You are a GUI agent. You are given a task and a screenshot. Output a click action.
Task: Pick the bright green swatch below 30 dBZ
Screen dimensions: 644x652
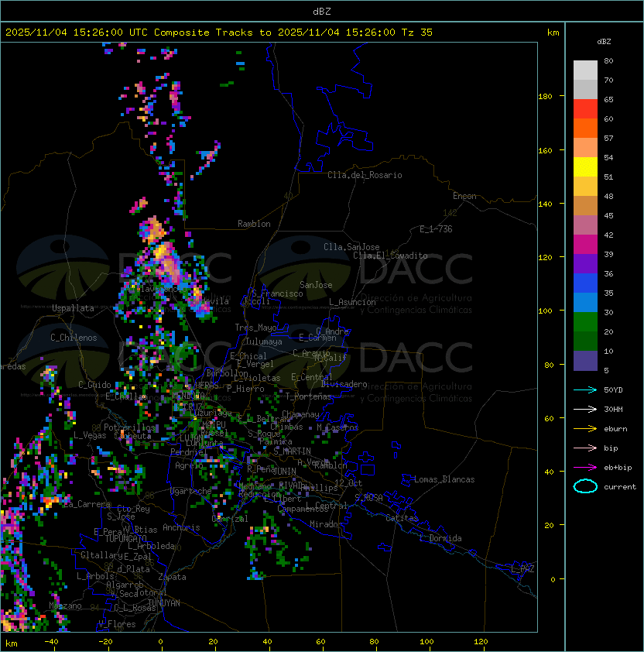(585, 322)
